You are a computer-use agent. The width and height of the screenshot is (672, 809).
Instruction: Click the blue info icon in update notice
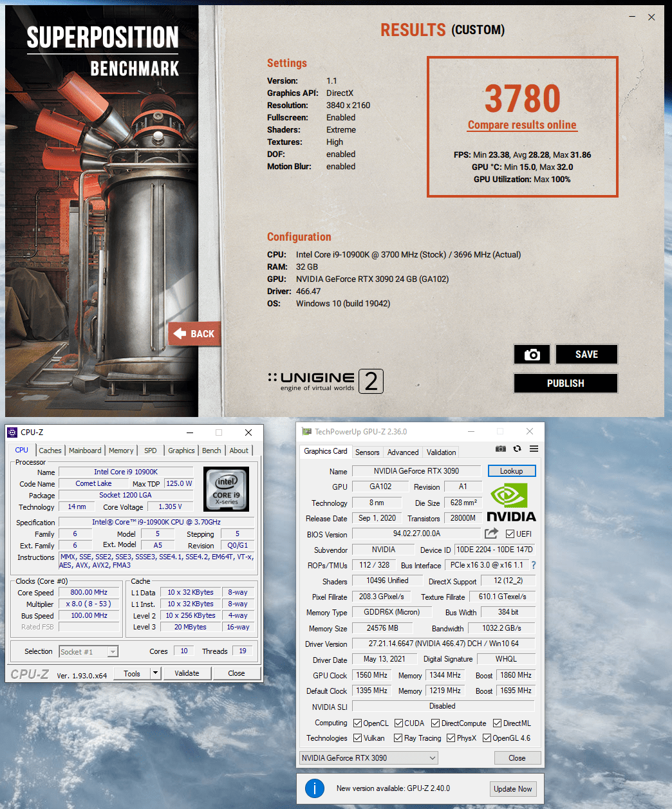click(315, 788)
